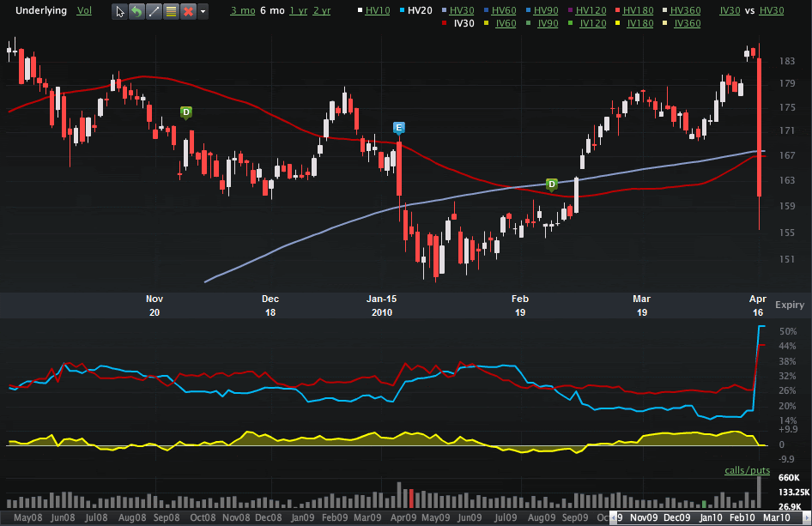Image resolution: width=812 pixels, height=526 pixels.
Task: Switch chart range to 1 yr
Action: tap(299, 10)
